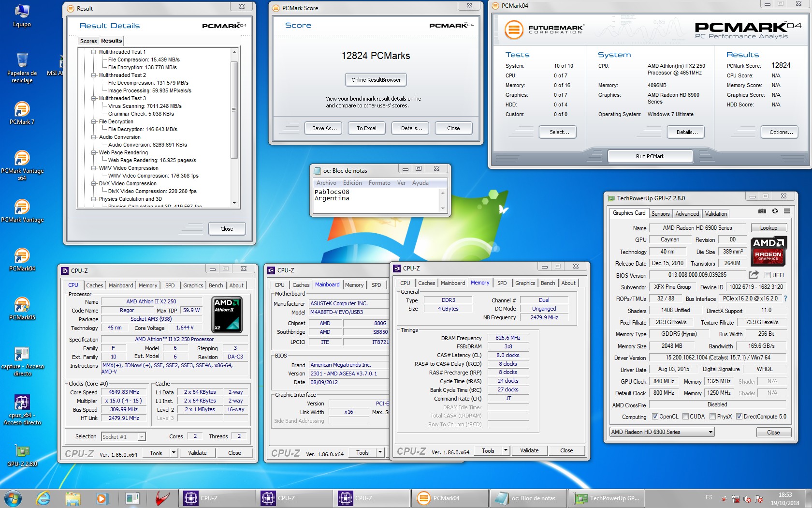Image resolution: width=812 pixels, height=508 pixels.
Task: Click the Futuremark Corporation logo
Action: 544,30
